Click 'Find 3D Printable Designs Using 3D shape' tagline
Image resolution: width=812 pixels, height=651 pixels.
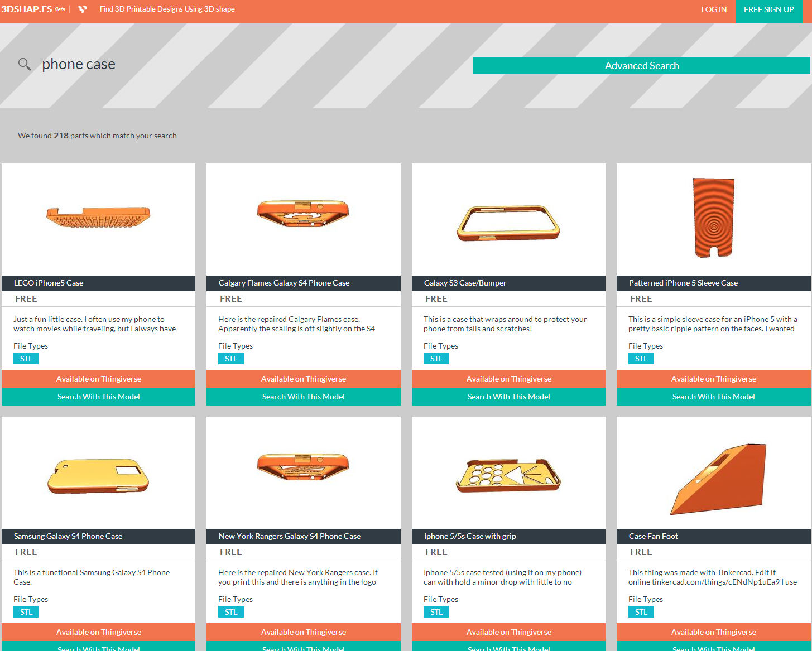167,9
